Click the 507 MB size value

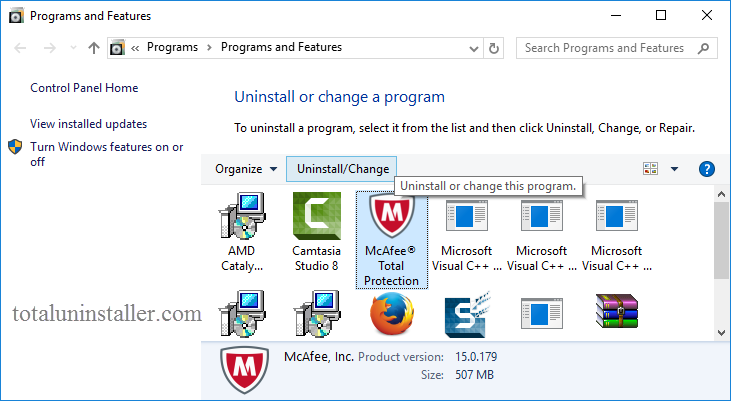pos(474,375)
